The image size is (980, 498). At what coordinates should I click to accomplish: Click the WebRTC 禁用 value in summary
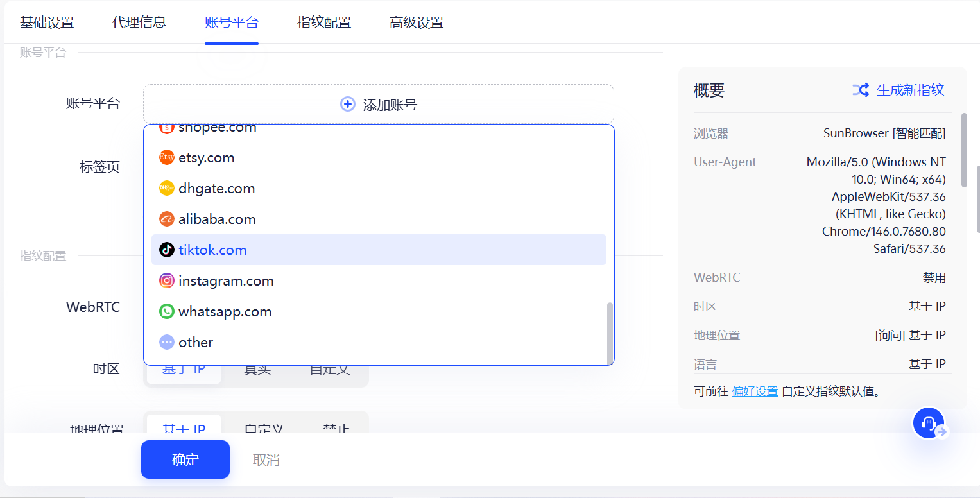(934, 278)
